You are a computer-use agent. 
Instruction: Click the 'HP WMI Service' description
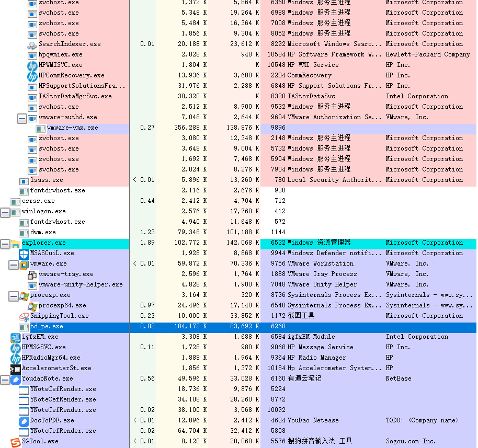(x=313, y=65)
